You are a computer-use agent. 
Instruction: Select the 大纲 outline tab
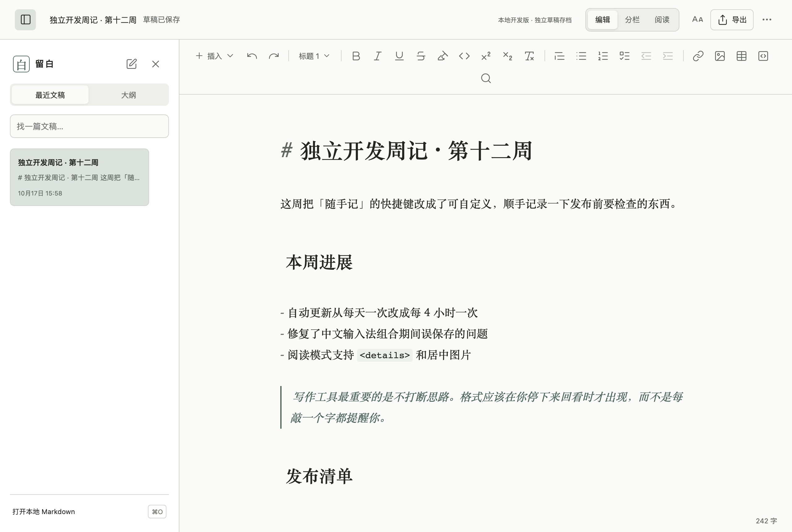[129, 95]
